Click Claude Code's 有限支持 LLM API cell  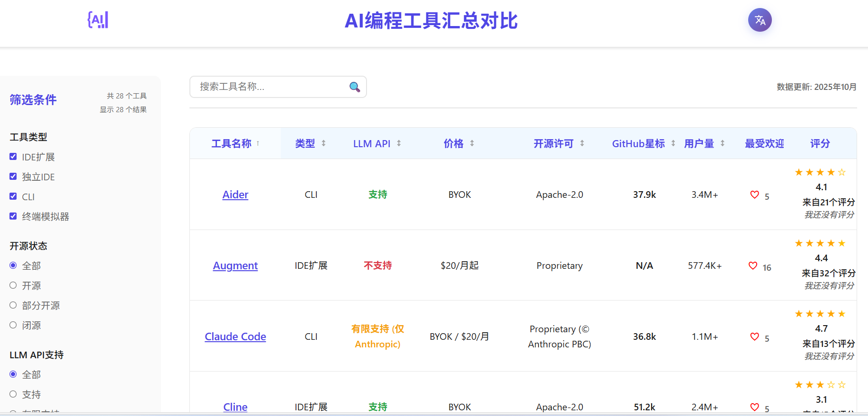click(x=377, y=336)
